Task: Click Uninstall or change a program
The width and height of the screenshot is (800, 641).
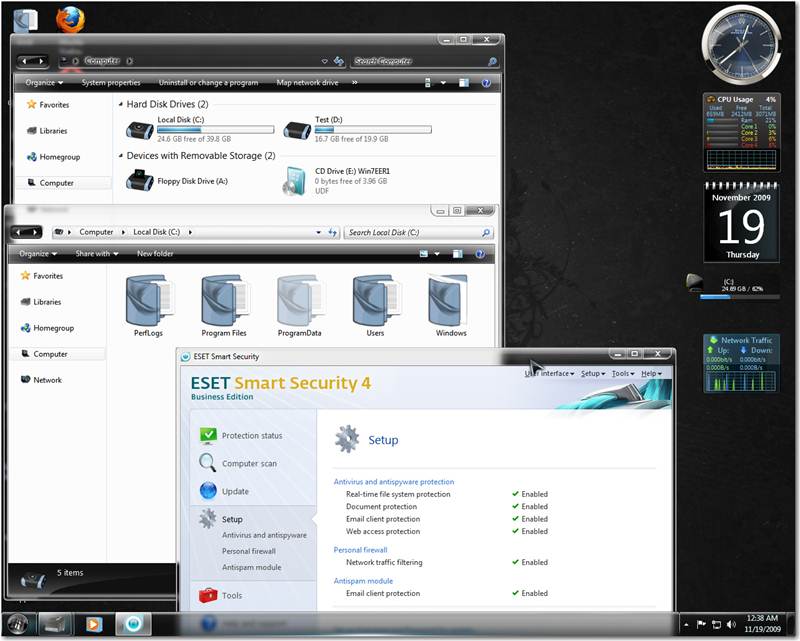Action: 208,83
